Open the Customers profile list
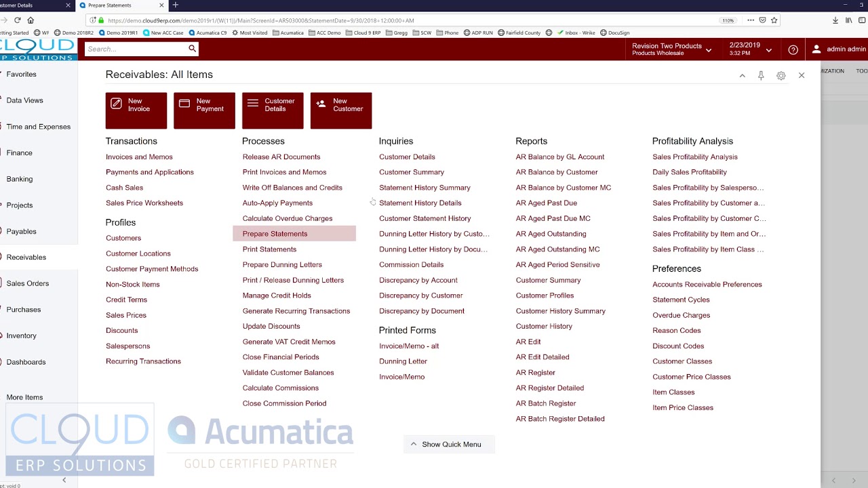The height and width of the screenshot is (488, 868). [123, 238]
